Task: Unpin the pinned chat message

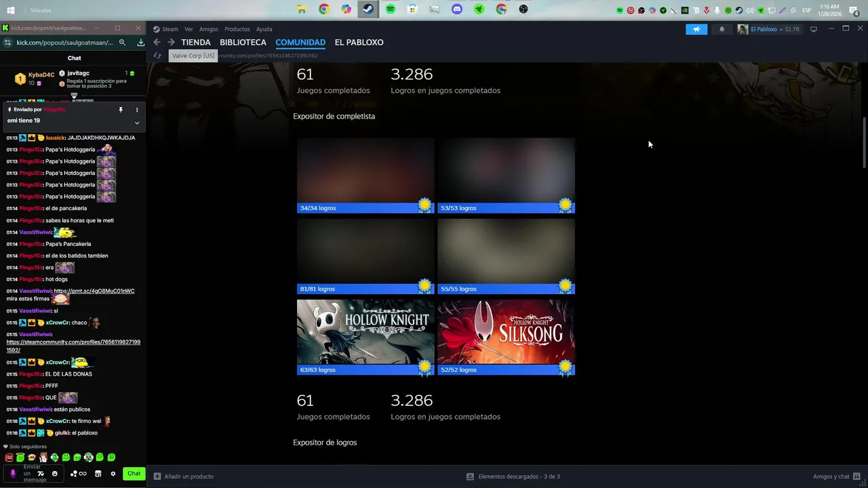Action: 121,109
